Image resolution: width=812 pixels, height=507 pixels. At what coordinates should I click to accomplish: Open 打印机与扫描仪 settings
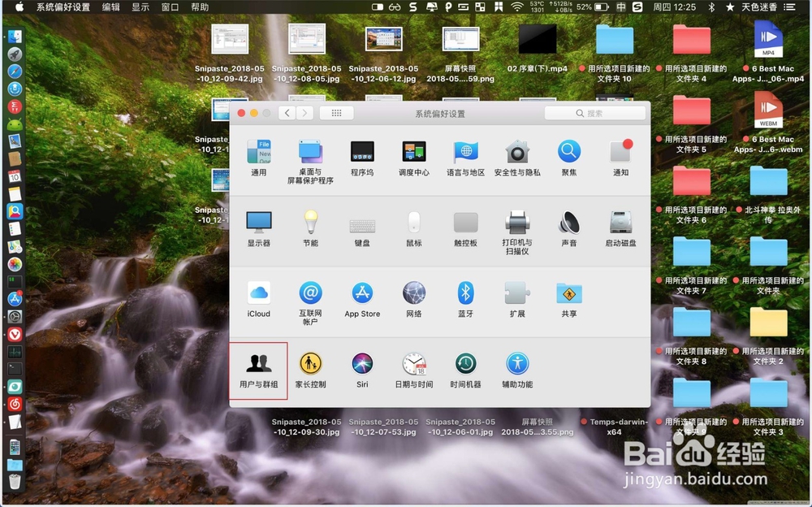coord(516,226)
